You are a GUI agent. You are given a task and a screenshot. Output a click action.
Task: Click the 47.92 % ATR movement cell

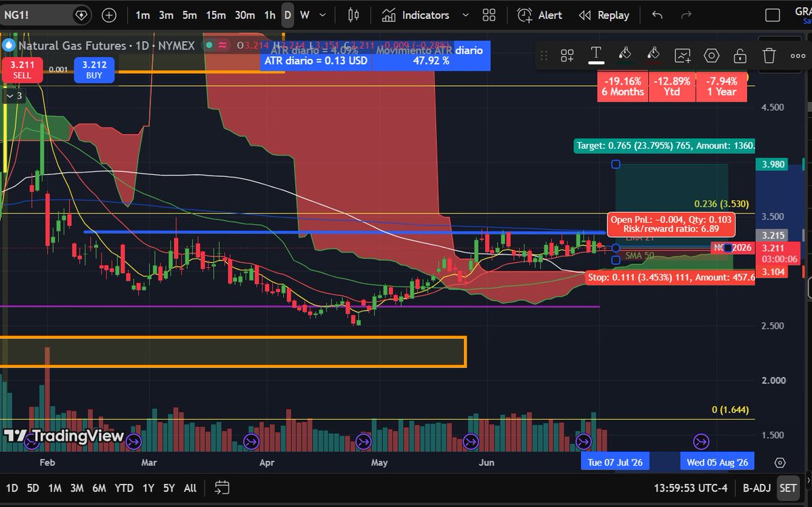click(431, 60)
